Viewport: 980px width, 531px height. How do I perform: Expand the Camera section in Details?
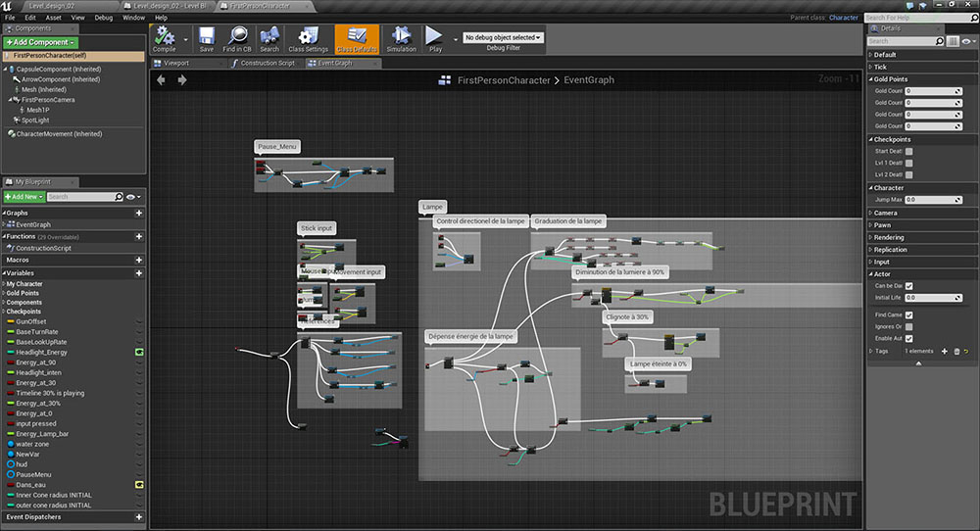(885, 213)
